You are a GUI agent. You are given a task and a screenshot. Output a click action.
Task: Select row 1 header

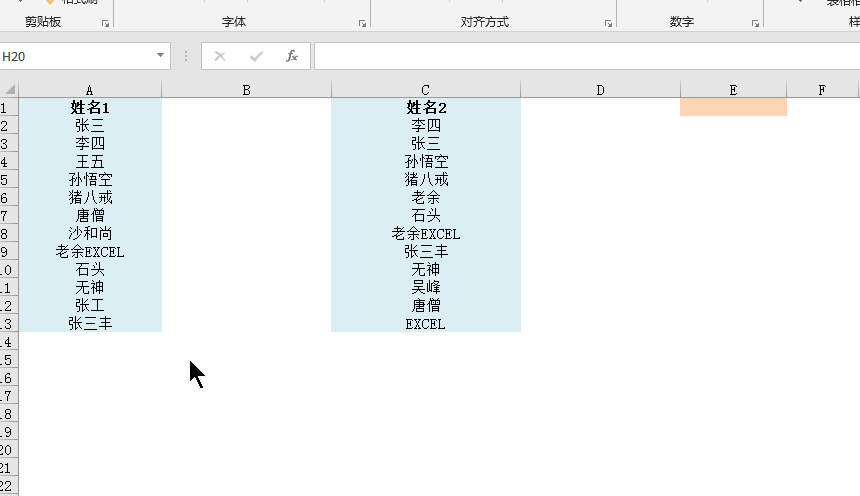[x=9, y=108]
